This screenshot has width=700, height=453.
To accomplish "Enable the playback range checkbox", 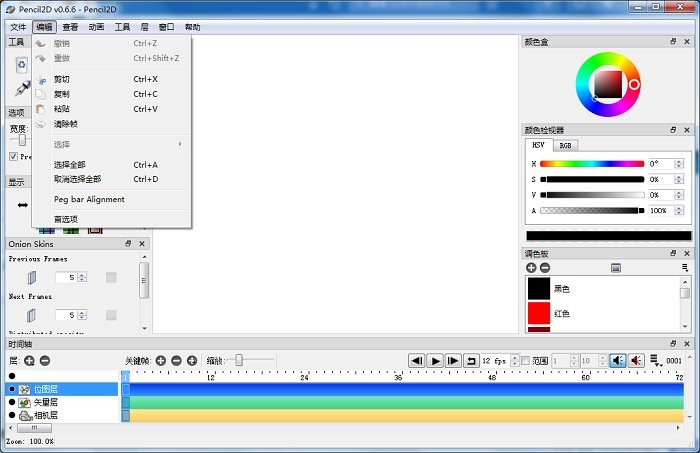I will coord(526,360).
